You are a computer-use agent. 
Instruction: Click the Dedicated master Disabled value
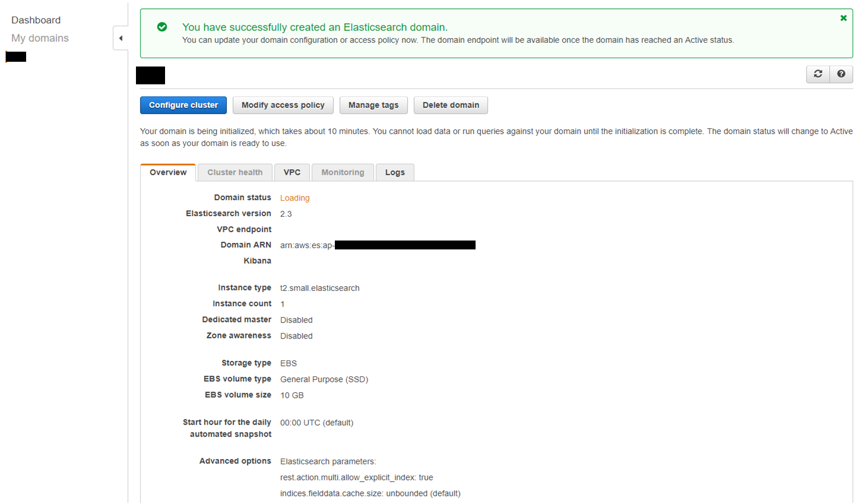tap(296, 320)
